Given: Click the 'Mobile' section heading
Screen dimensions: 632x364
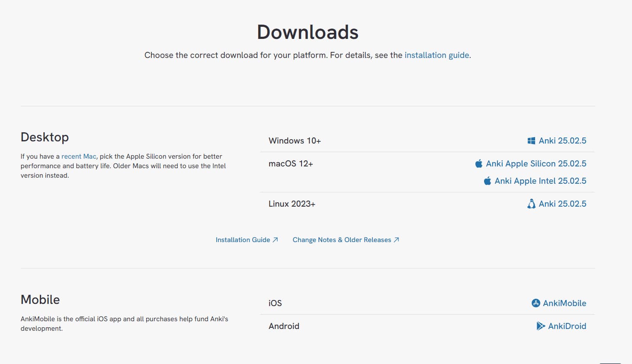Looking at the screenshot, I should [40, 300].
